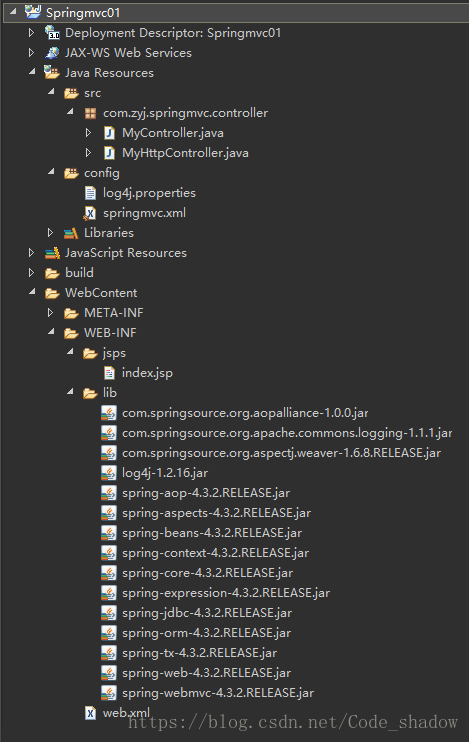Screen dimensions: 469x742
Task: Select spring-web-4.3.2.RELEASE.jar
Action: [x=206, y=673]
